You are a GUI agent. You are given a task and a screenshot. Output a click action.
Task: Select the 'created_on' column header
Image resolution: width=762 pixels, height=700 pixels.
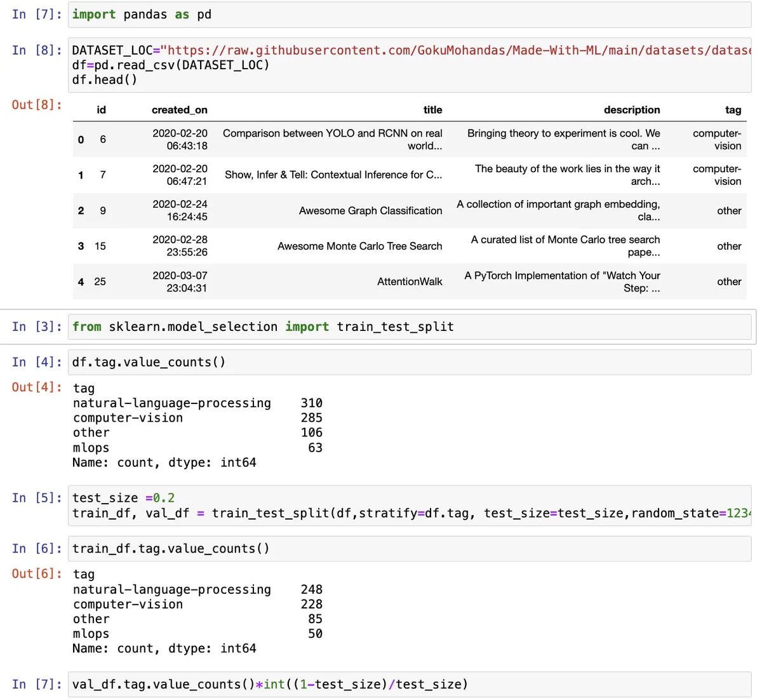[x=180, y=110]
